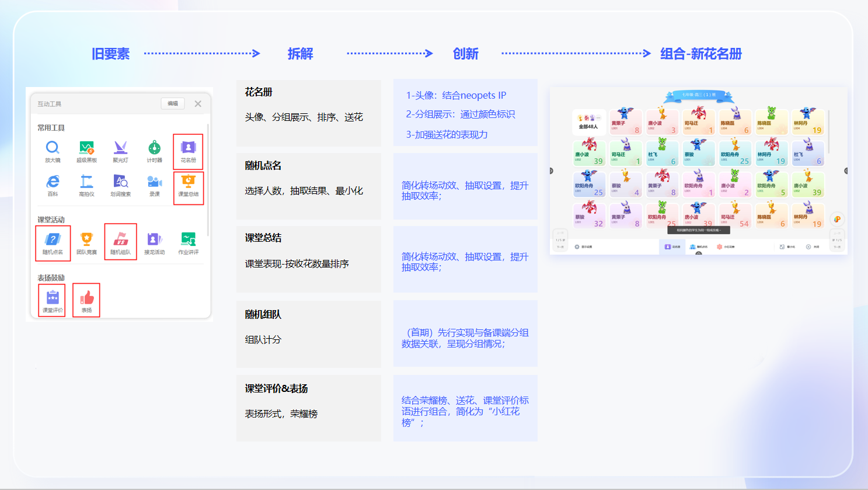Click the 随机组队 title in the 拆解 column

tap(263, 314)
